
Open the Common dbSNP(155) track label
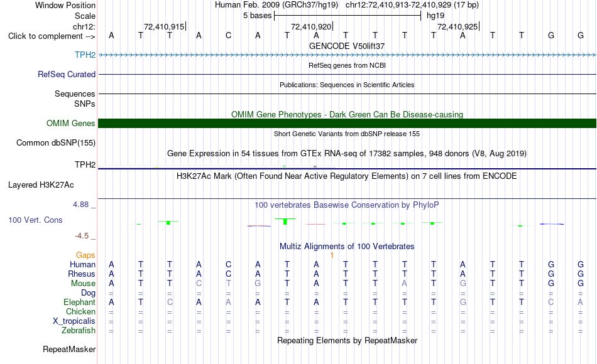pyautogui.click(x=55, y=142)
